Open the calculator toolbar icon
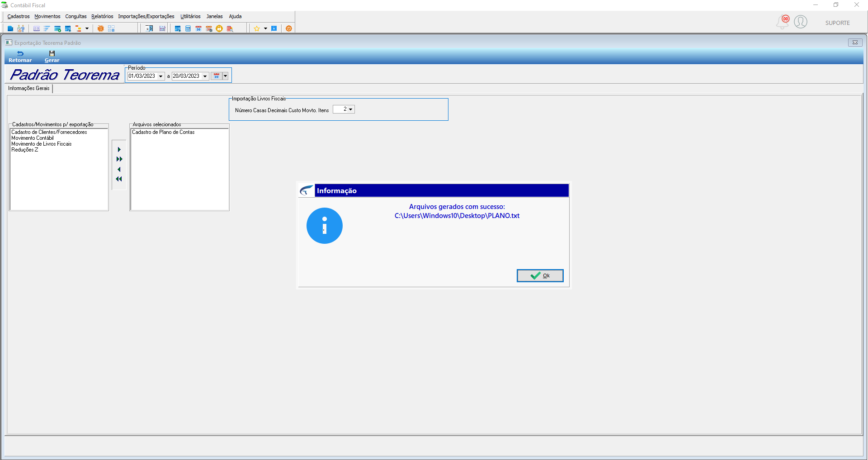The image size is (868, 460). point(188,28)
